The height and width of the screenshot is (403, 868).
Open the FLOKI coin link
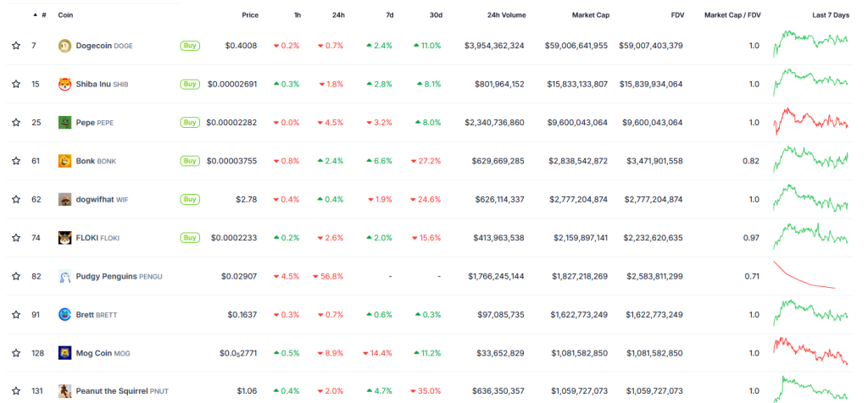coord(97,238)
